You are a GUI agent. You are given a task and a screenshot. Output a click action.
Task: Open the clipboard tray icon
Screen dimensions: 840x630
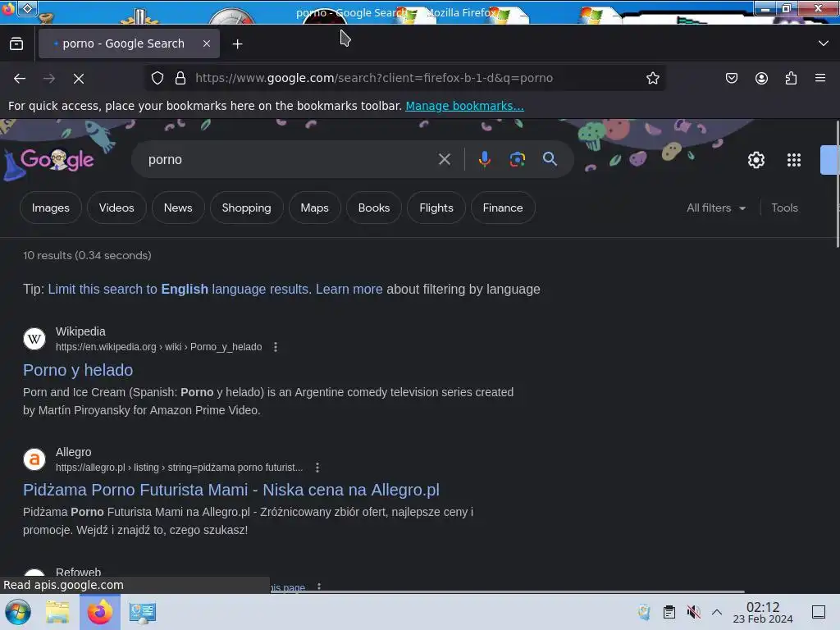(x=669, y=612)
